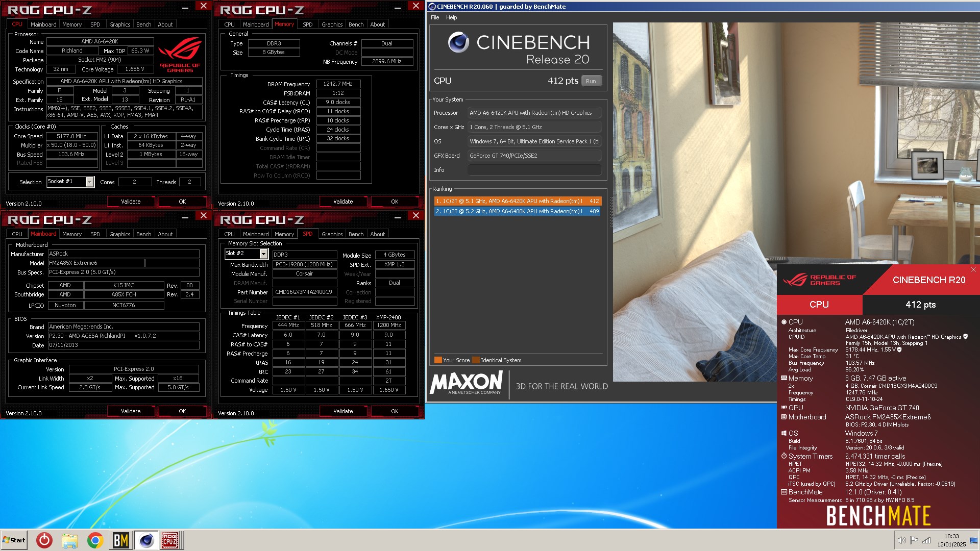Launch Google Chrome from the taskbar

pyautogui.click(x=95, y=540)
